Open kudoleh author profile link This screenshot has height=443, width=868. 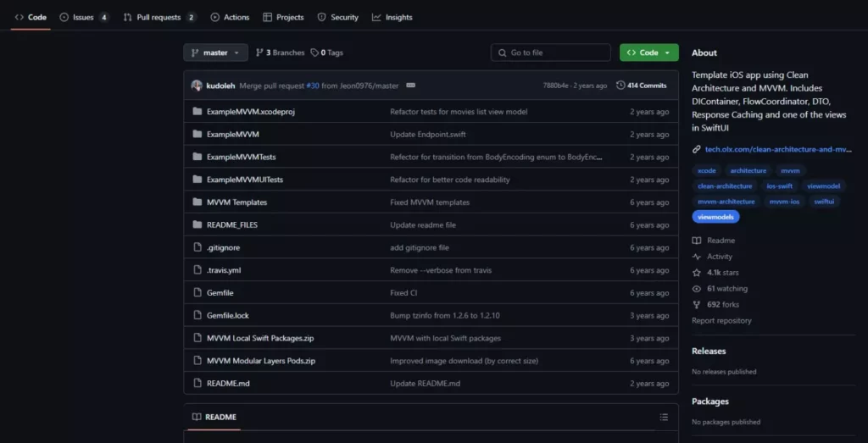220,86
